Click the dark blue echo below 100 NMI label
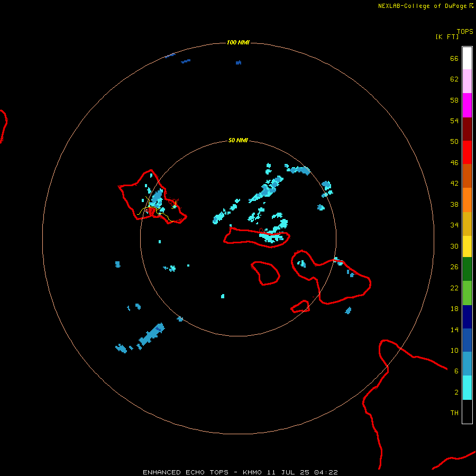The height and width of the screenshot is (476, 476). 239,62
